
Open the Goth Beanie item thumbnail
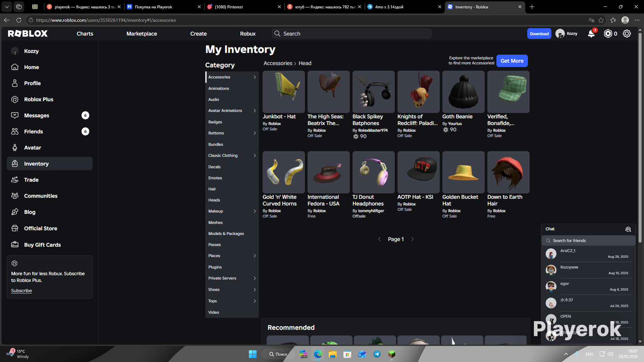point(463,92)
